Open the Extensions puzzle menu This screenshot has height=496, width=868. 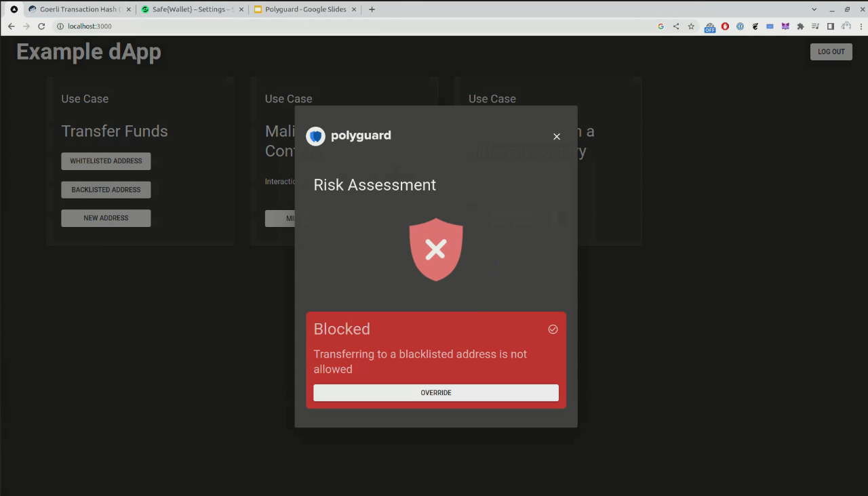click(x=800, y=26)
